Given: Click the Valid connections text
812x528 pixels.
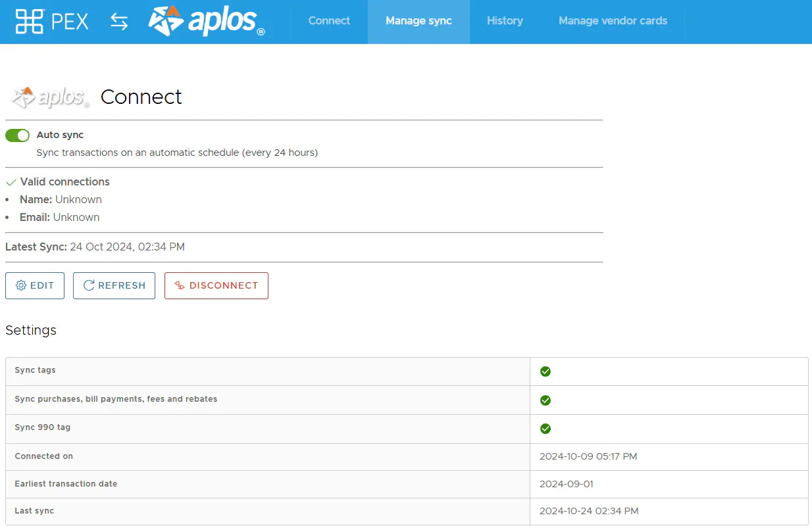Looking at the screenshot, I should [x=65, y=181].
